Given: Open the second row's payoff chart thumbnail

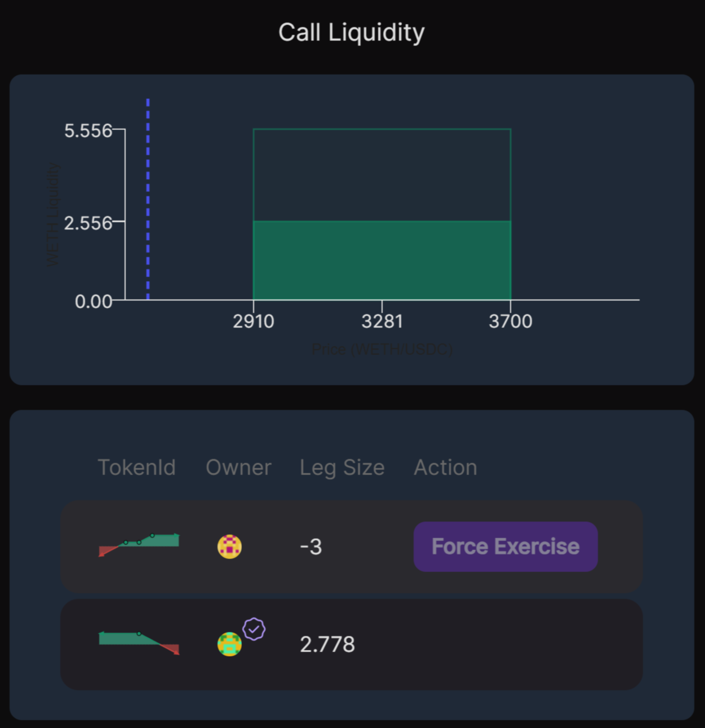Looking at the screenshot, I should tap(139, 643).
